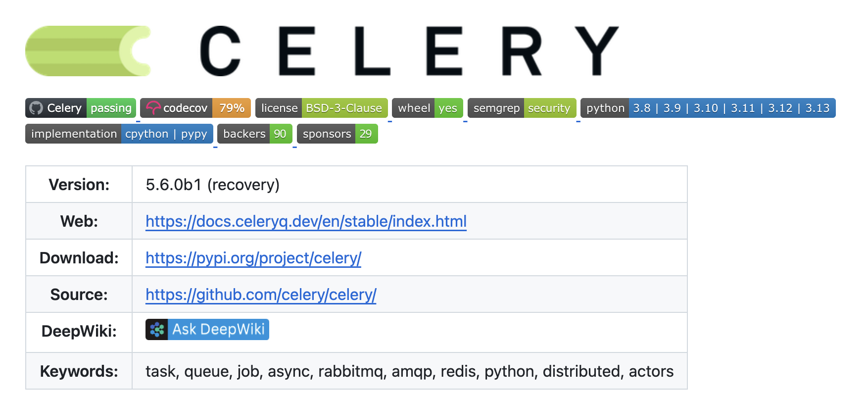Open the GitHub celery source link
The image size is (868, 400).
[261, 295]
